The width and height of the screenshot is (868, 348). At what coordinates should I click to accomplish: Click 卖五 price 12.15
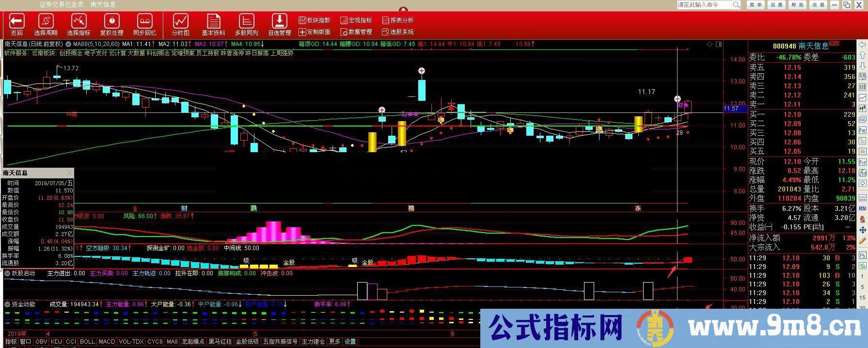[x=792, y=68]
